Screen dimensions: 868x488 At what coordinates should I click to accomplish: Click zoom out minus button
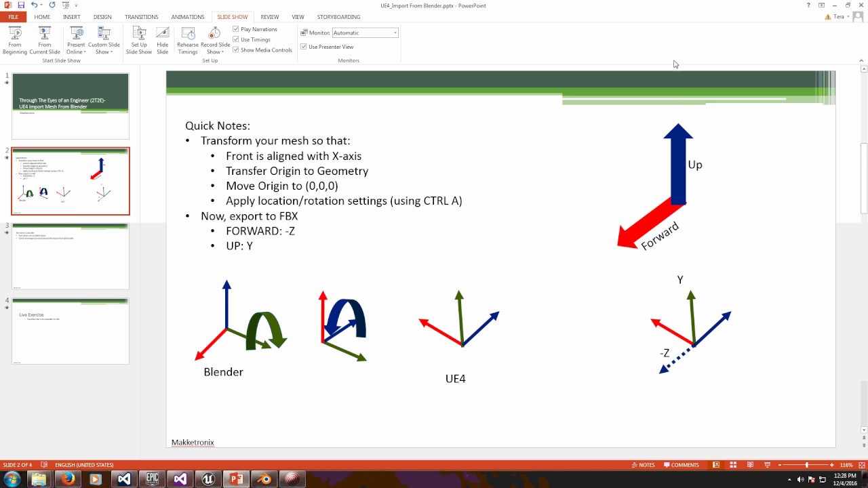tap(780, 465)
